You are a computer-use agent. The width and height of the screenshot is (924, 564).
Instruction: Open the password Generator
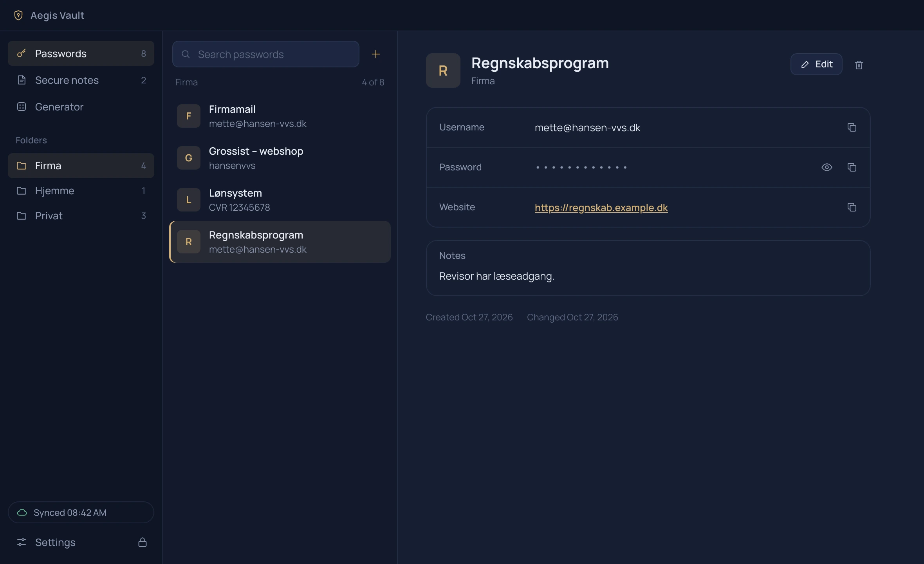coord(81,107)
